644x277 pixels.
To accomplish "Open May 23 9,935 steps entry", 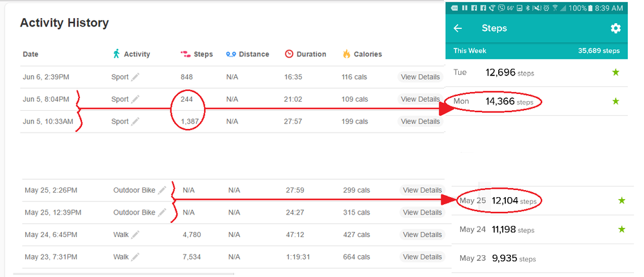I will click(512, 259).
